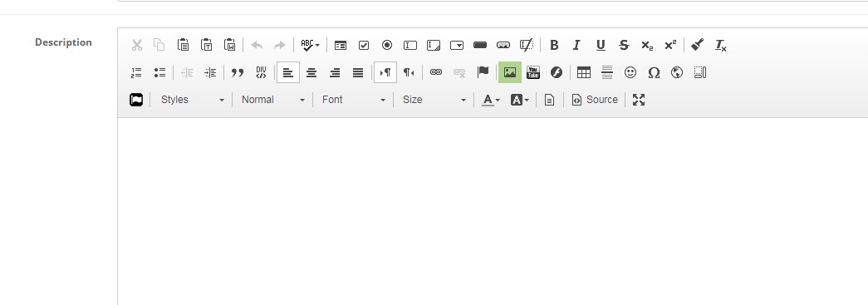Screen dimensions: 868x305
Task: Insert a Radio Button form field
Action: [x=387, y=46]
